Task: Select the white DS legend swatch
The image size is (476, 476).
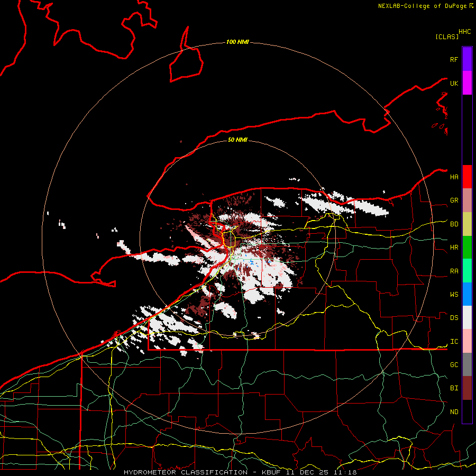Action: click(x=467, y=317)
